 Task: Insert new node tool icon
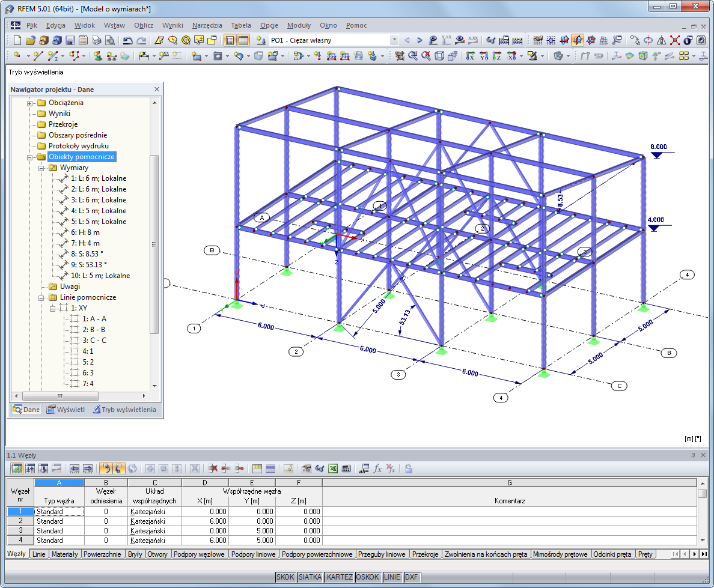tap(17, 55)
